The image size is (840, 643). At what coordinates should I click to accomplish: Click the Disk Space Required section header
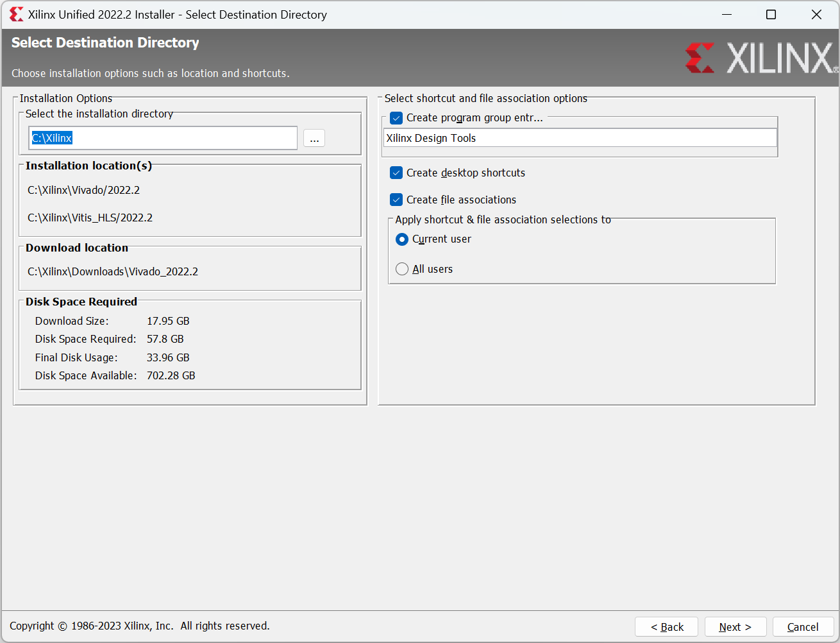(81, 301)
